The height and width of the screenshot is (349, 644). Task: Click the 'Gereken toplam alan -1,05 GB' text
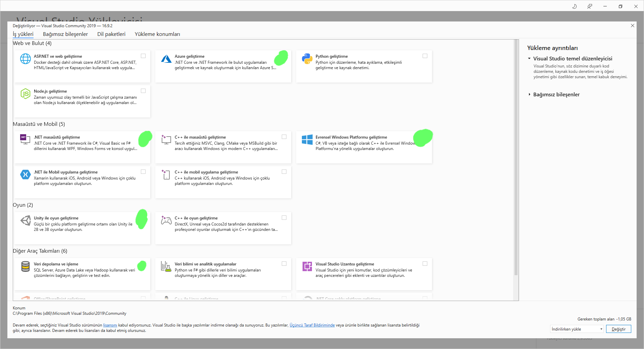click(604, 319)
